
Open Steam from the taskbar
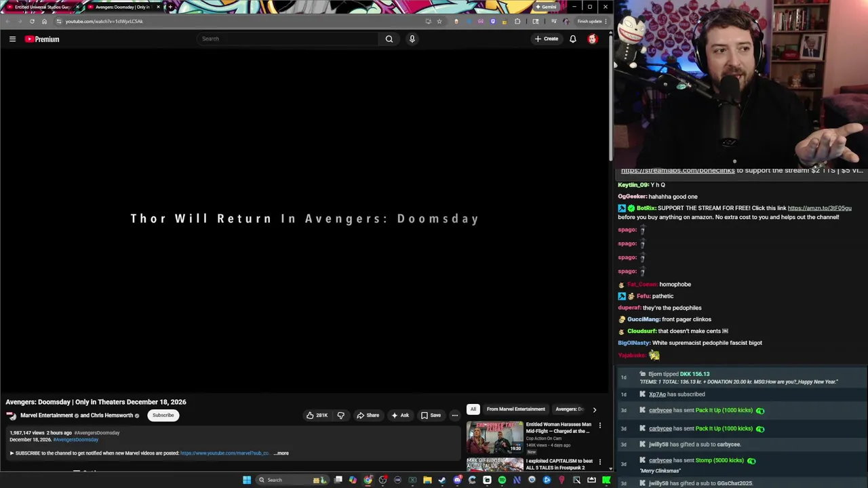(442, 480)
